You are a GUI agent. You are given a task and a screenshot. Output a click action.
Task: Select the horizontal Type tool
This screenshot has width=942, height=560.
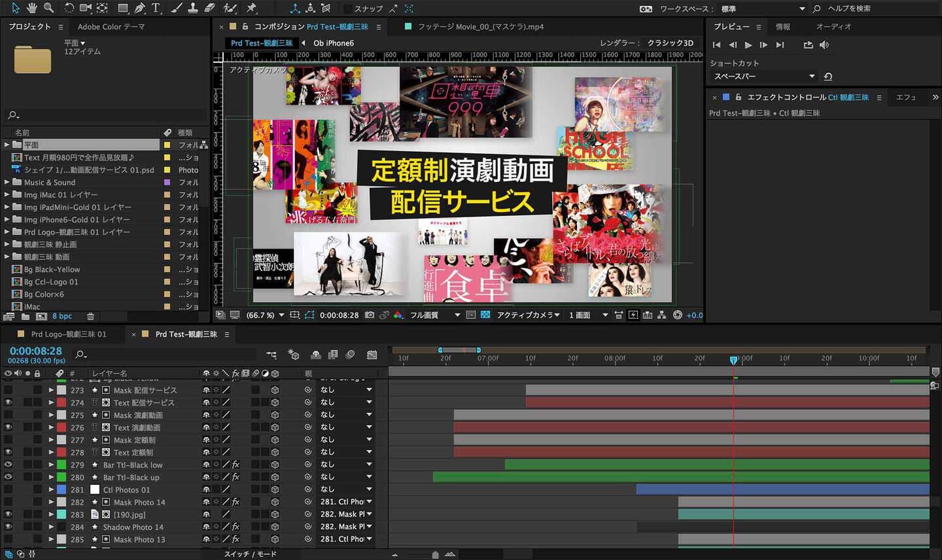coord(156,8)
